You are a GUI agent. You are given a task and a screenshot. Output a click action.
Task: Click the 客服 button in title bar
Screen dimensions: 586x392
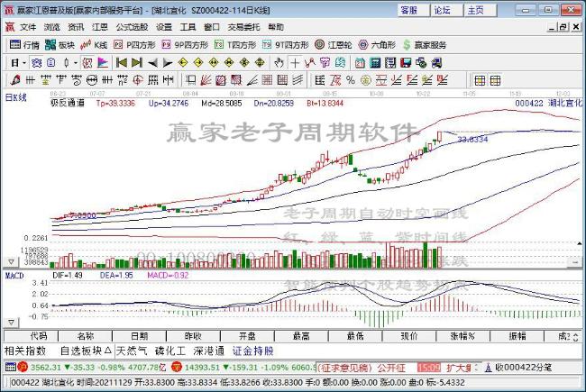click(409, 10)
